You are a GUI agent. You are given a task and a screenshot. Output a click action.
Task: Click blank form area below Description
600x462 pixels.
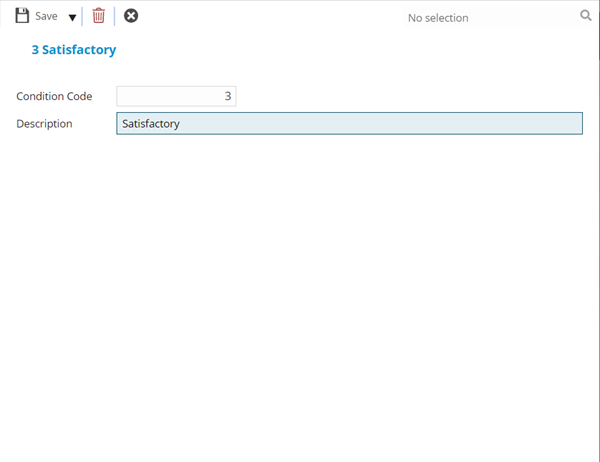pyautogui.click(x=300, y=280)
